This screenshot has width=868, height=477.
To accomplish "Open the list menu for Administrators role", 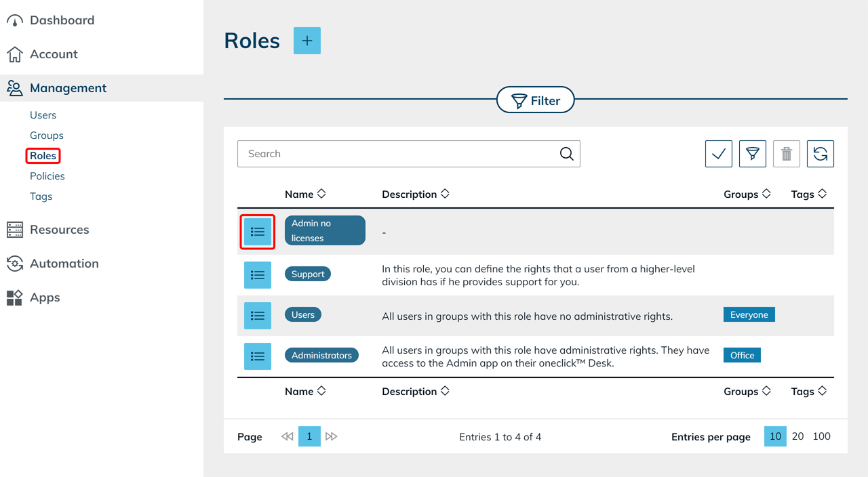I will pyautogui.click(x=258, y=356).
